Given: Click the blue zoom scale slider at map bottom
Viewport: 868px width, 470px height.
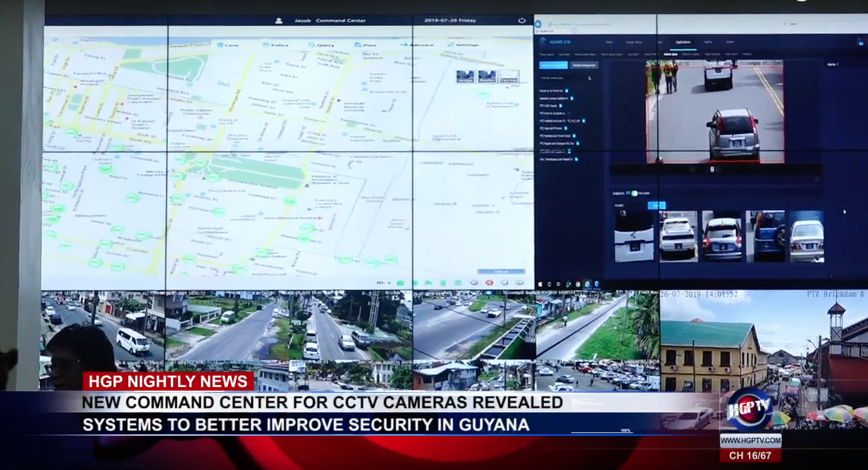Looking at the screenshot, I should [501, 272].
